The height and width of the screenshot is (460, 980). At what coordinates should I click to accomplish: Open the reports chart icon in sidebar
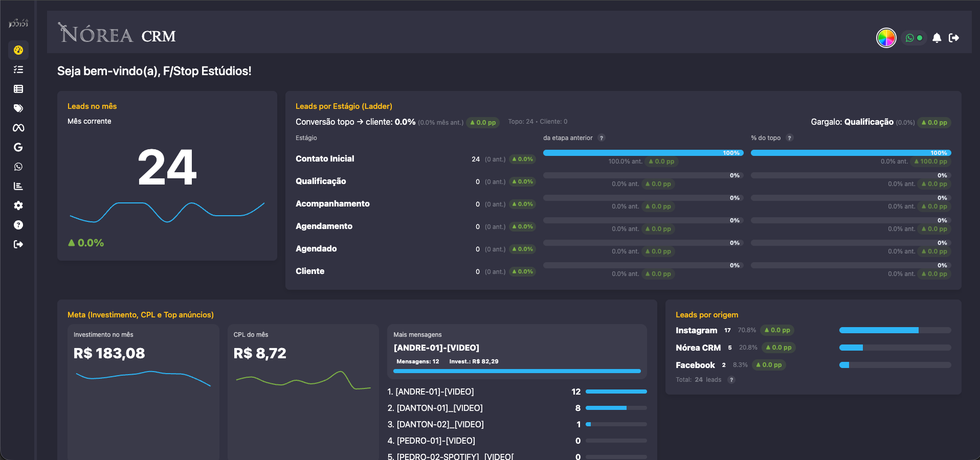click(x=18, y=186)
